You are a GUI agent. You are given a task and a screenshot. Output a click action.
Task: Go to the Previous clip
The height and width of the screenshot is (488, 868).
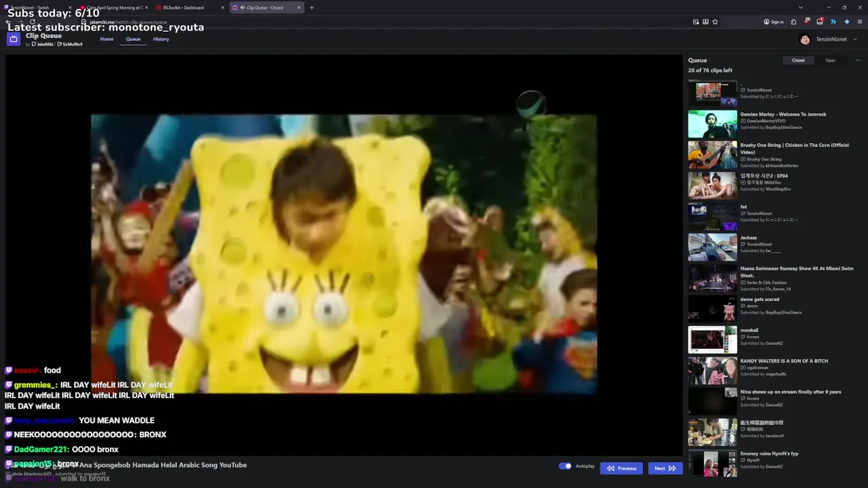click(x=621, y=468)
